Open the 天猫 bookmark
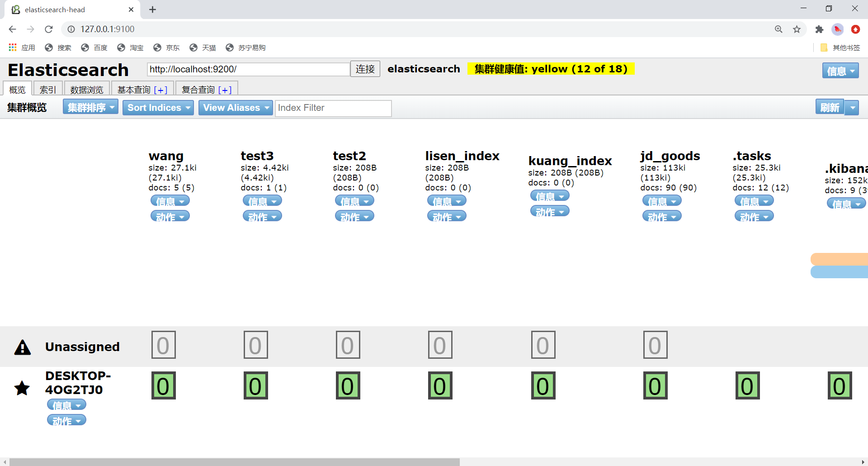Screen dimensions: 868x466 [203, 48]
